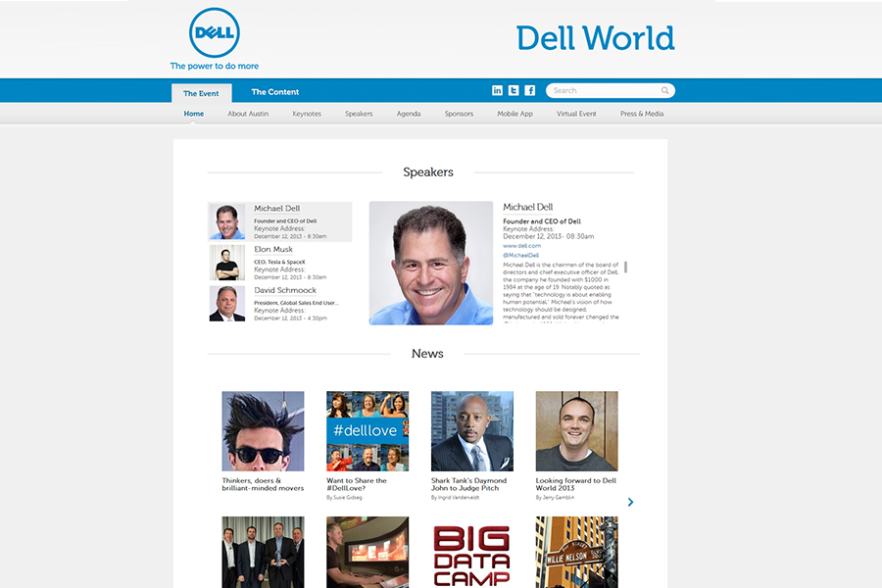Open the sunglasses man news thumbnail

click(x=263, y=431)
